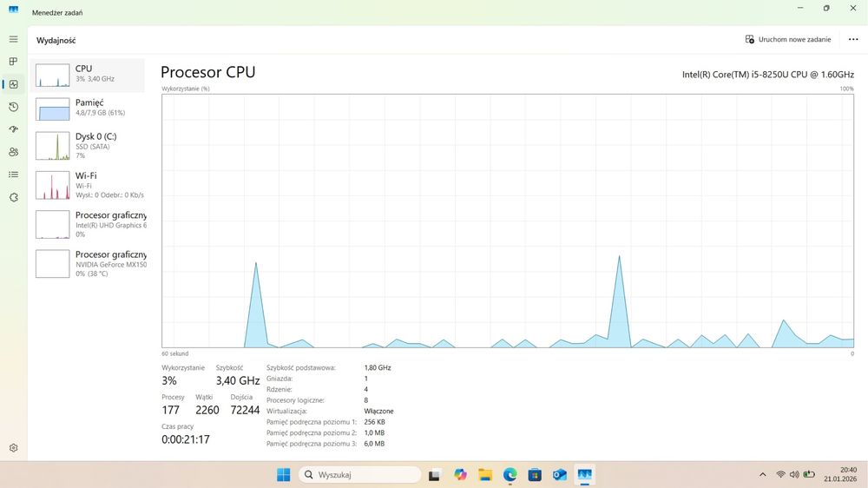Click the 2260 threads value

pyautogui.click(x=207, y=410)
